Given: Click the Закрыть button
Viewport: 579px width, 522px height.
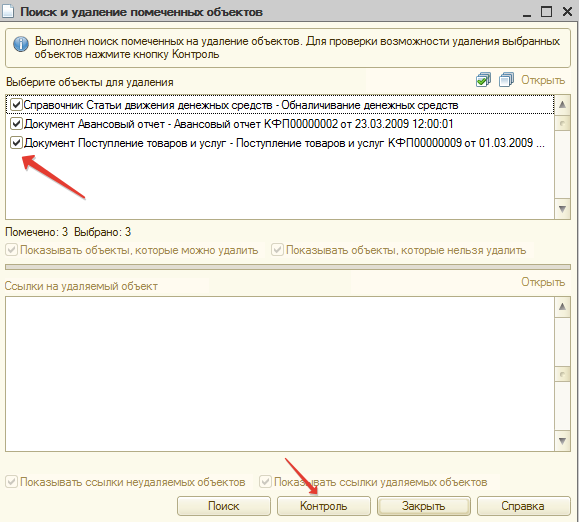Looking at the screenshot, I should [424, 506].
